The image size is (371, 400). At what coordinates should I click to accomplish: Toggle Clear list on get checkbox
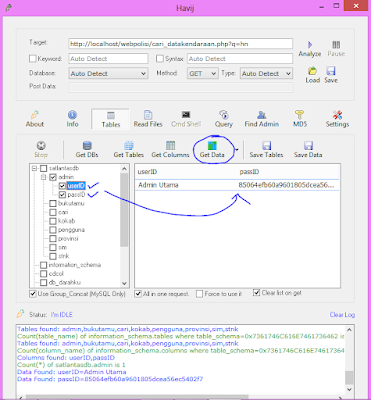click(x=256, y=293)
